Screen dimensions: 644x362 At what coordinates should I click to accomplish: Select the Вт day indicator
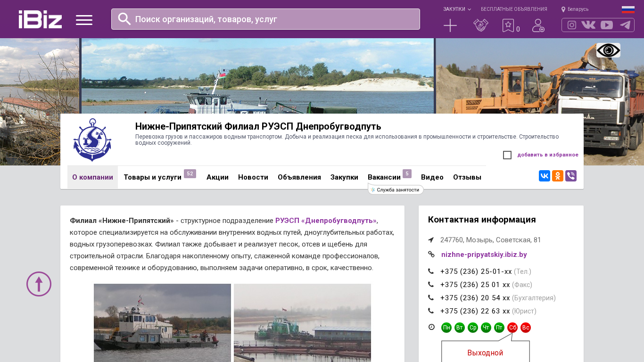460,328
